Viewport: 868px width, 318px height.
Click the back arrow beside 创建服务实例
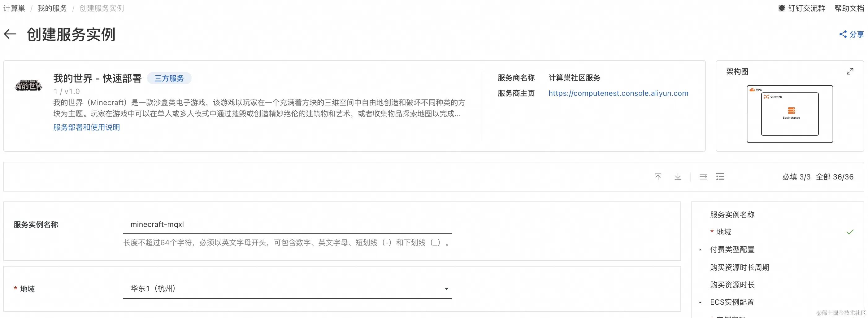click(10, 34)
